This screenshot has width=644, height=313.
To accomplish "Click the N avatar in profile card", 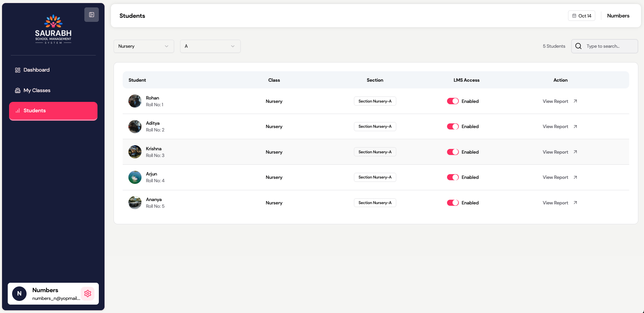I will 19,294.
